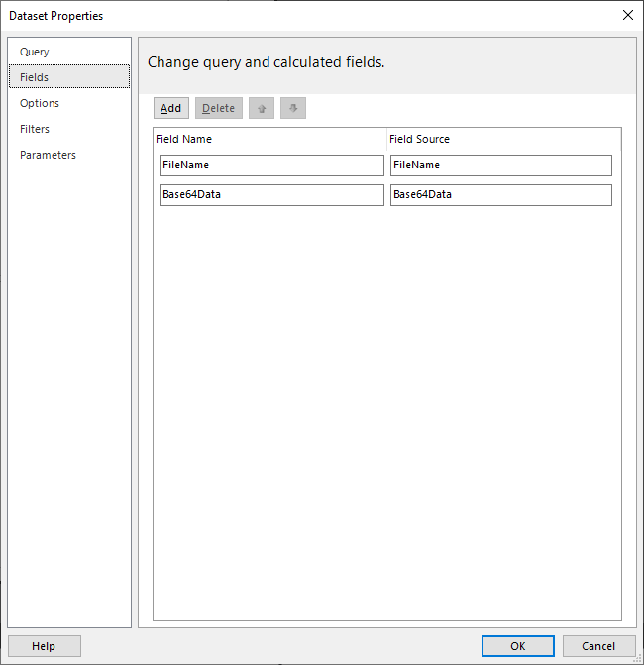Edit the FileName field source box
Screen dimensions: 644x665
(x=501, y=166)
